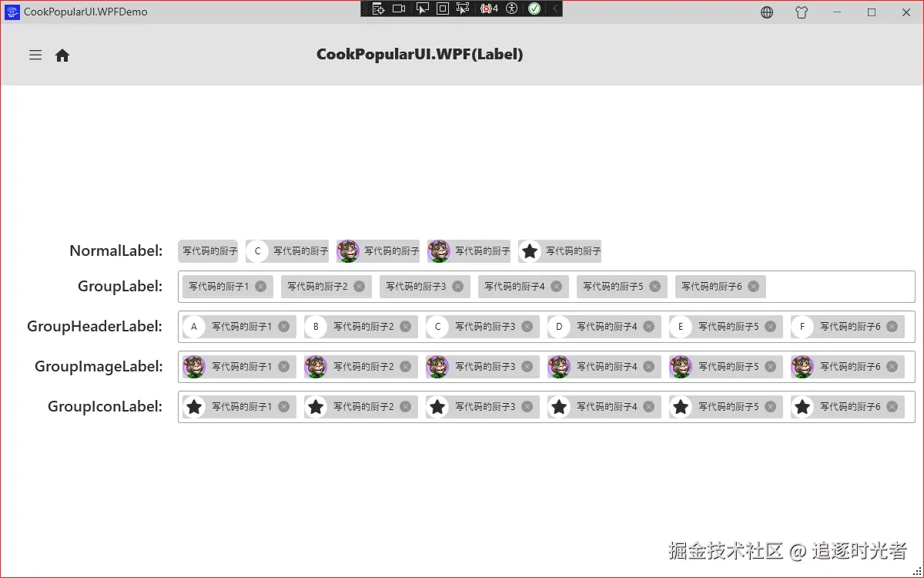Remove GroupLabel tag 写代码的厨子1
The width and height of the screenshot is (924, 578).
point(261,287)
